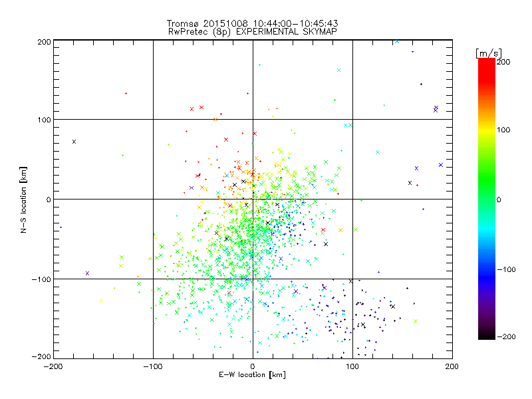
Task: Click the green middle of the colorbar near 0
Action: (x=487, y=199)
